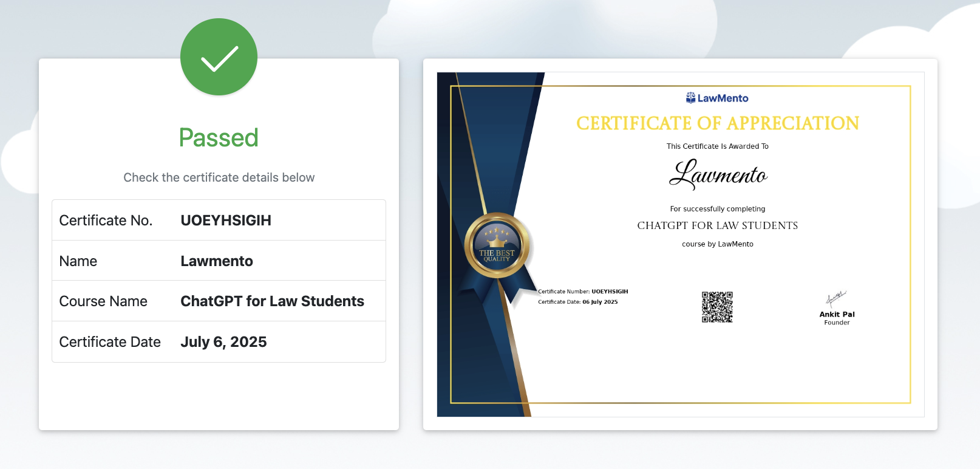
Task: Click the "Course Name" row label
Action: pyautogui.click(x=103, y=301)
